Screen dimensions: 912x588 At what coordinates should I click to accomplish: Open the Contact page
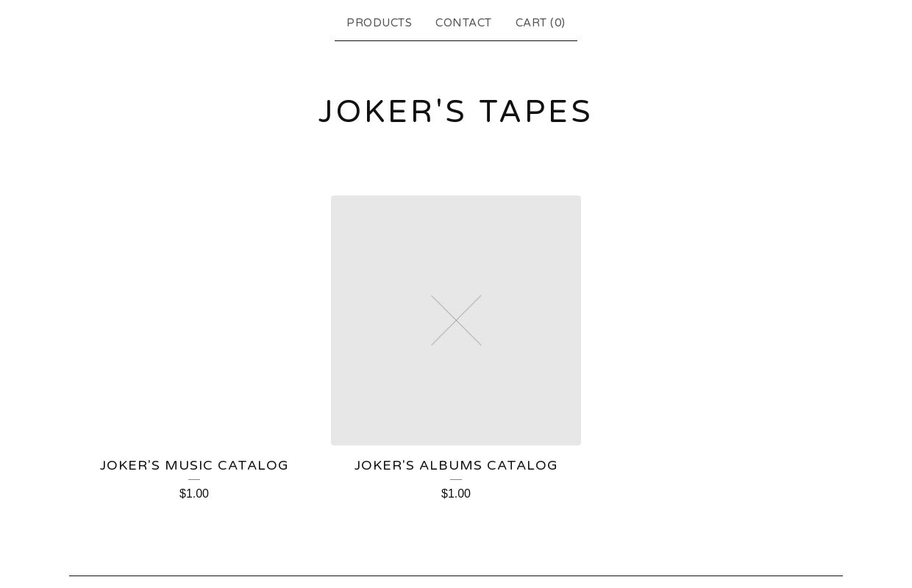(x=463, y=23)
